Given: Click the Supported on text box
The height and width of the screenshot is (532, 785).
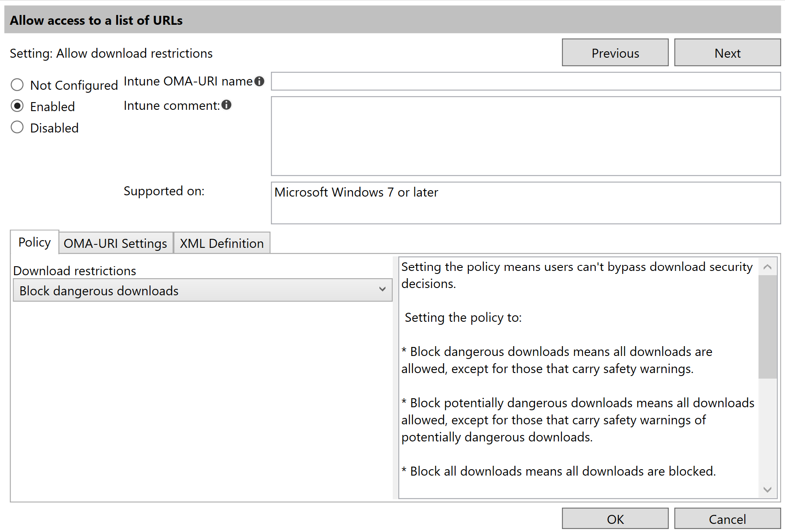Looking at the screenshot, I should coord(526,203).
